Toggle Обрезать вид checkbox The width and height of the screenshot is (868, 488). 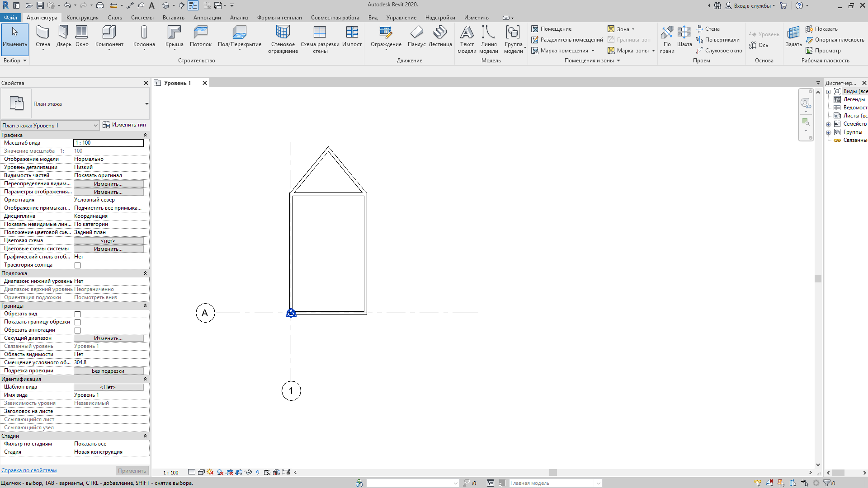[77, 314]
